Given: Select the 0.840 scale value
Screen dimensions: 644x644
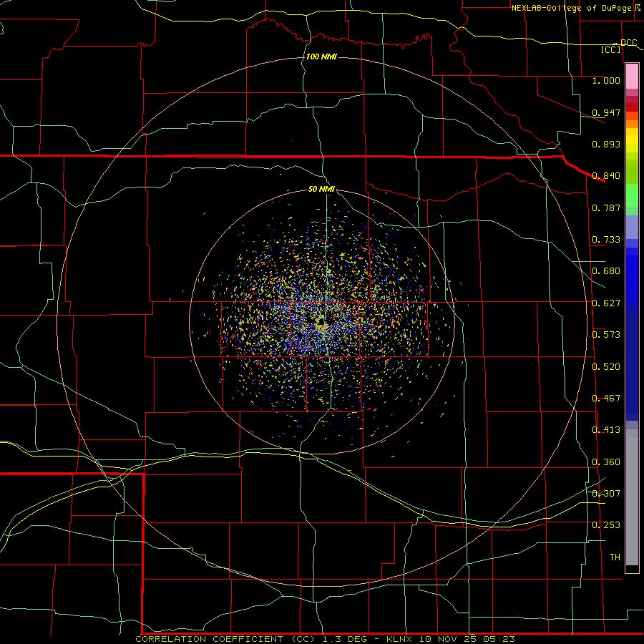Looking at the screenshot, I should click(x=606, y=176).
